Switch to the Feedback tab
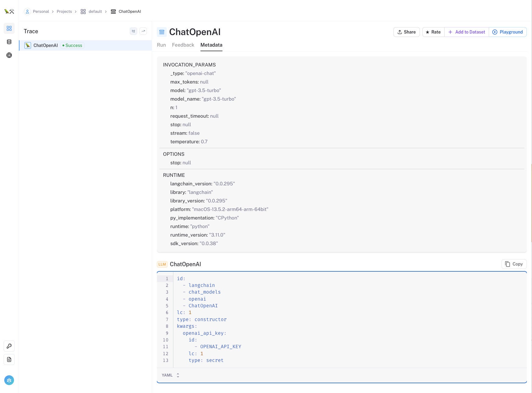This screenshot has width=532, height=393. coord(183,45)
